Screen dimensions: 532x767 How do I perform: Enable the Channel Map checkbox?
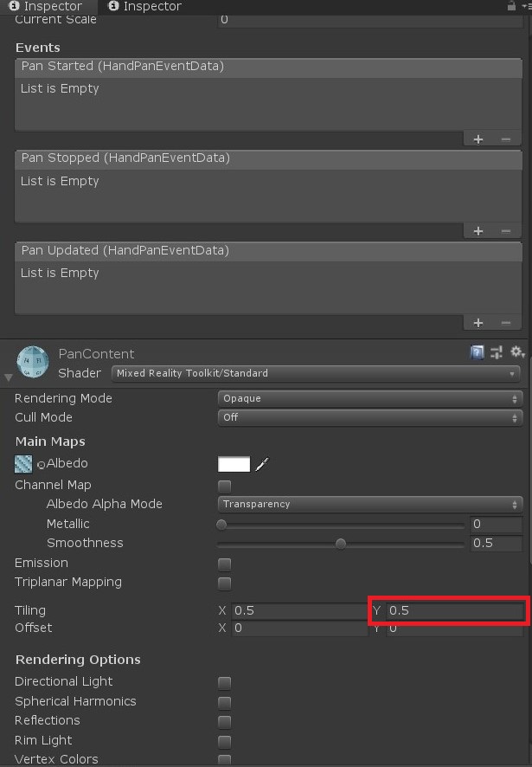[224, 487]
